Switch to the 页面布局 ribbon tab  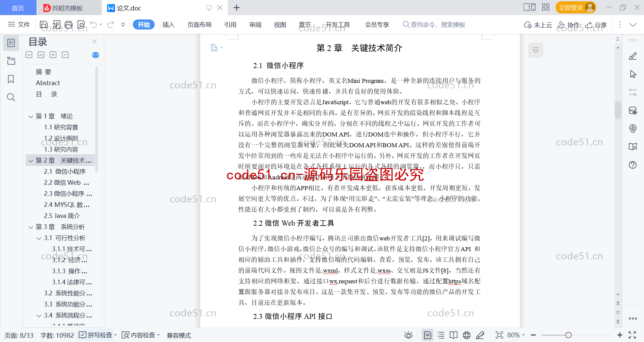(x=199, y=24)
